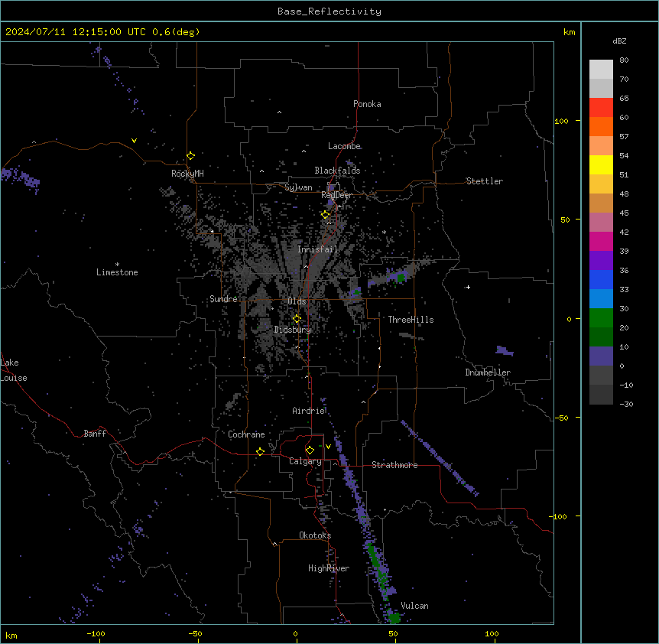Image resolution: width=659 pixels, height=644 pixels.
Task: Click the yellow V marker northwest of RockyMH
Action: (134, 141)
